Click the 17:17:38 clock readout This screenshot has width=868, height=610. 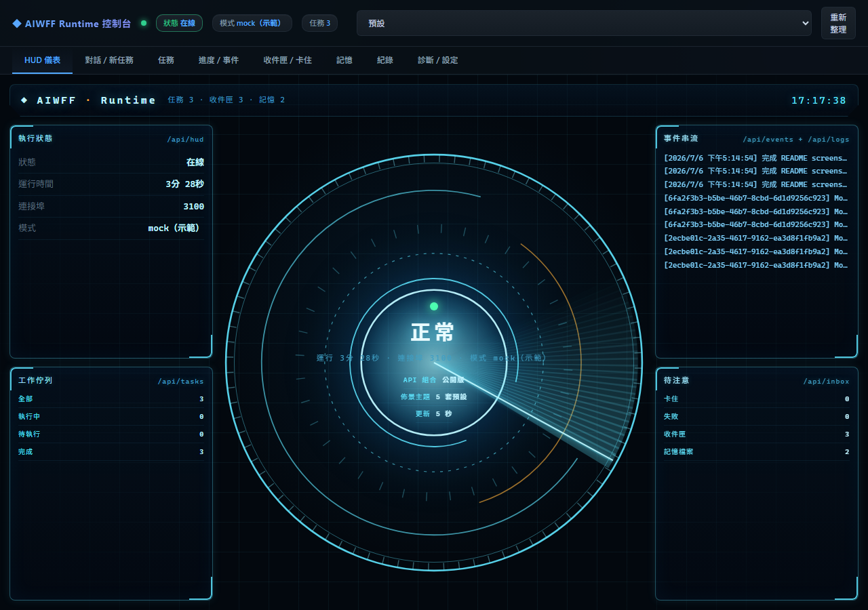[x=818, y=100]
